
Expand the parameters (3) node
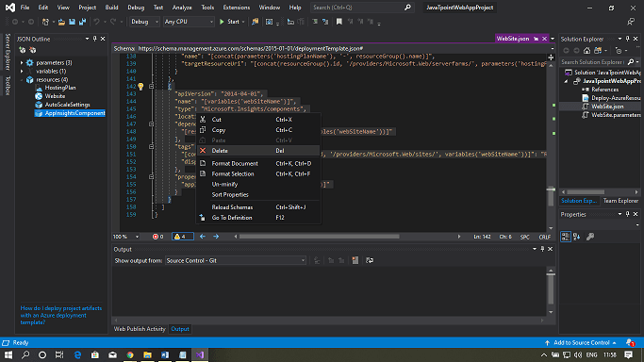click(22, 63)
